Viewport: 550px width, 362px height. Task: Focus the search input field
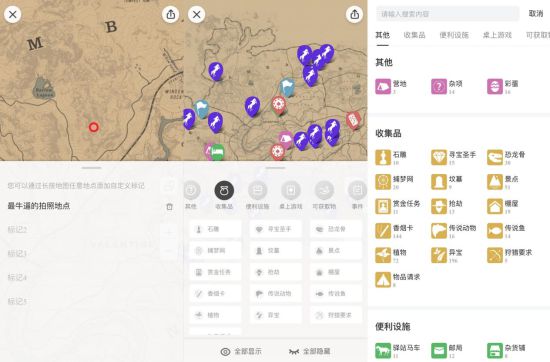click(x=448, y=14)
